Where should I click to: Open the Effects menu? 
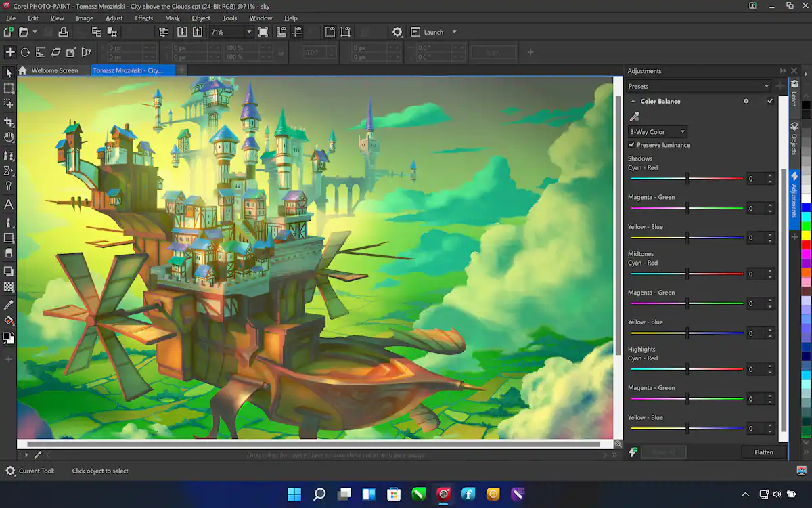(x=143, y=18)
